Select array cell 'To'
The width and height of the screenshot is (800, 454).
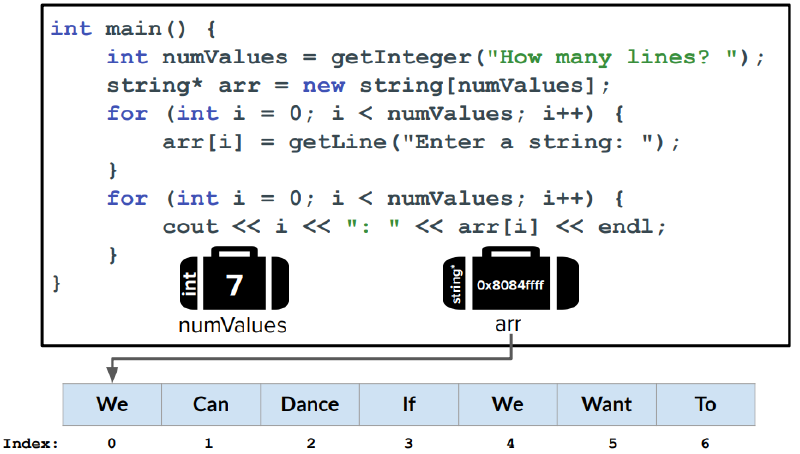click(x=706, y=405)
